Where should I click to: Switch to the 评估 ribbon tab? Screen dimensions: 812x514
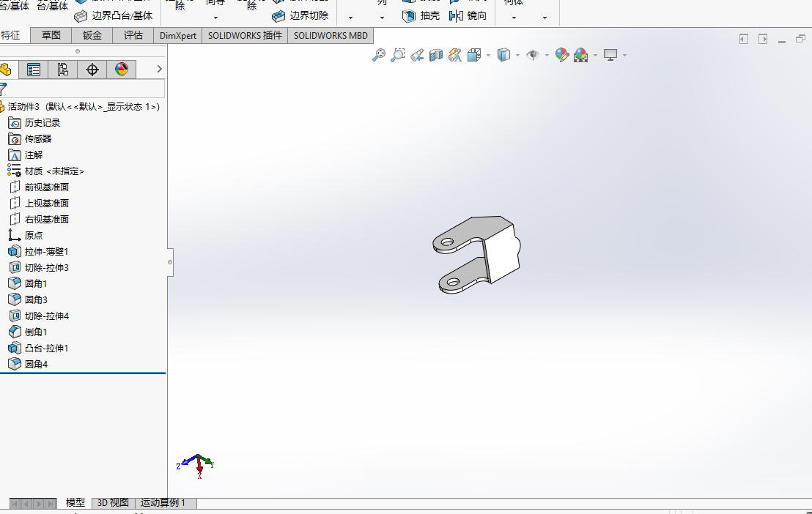tap(133, 35)
